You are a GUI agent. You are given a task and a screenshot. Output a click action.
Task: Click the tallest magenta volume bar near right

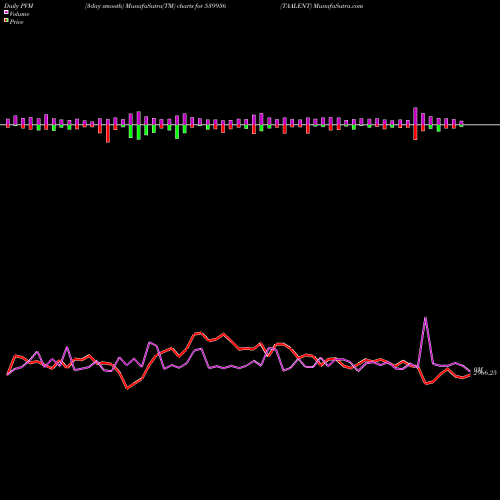tap(415, 116)
